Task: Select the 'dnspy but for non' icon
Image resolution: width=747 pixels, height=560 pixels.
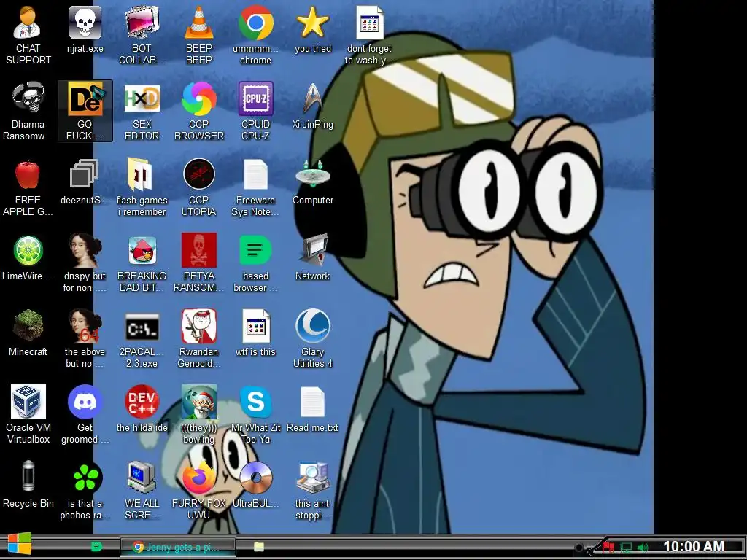Action: tap(85, 262)
